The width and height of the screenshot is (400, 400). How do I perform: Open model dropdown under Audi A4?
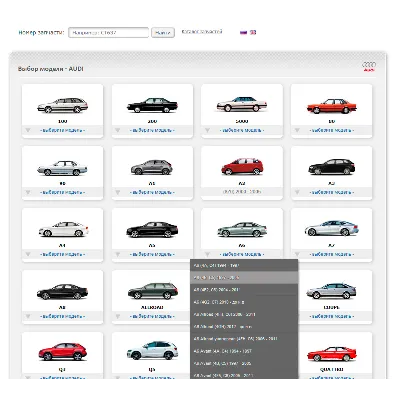62,254
